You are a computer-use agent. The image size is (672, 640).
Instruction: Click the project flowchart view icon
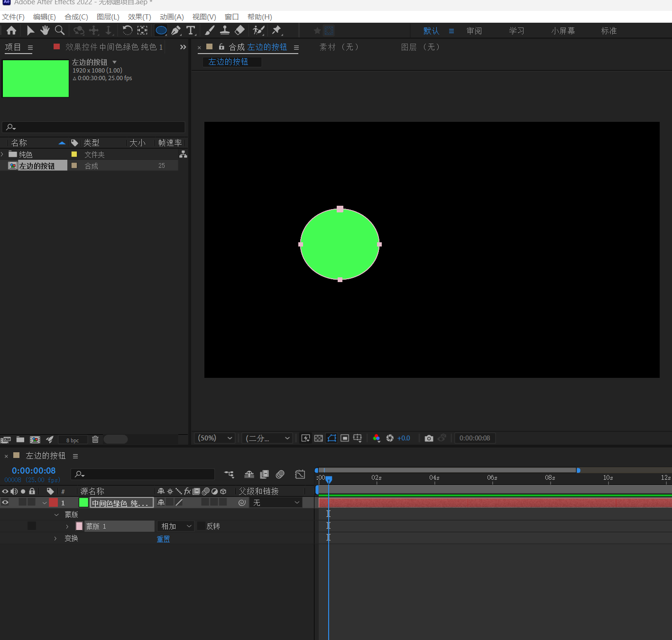click(183, 155)
